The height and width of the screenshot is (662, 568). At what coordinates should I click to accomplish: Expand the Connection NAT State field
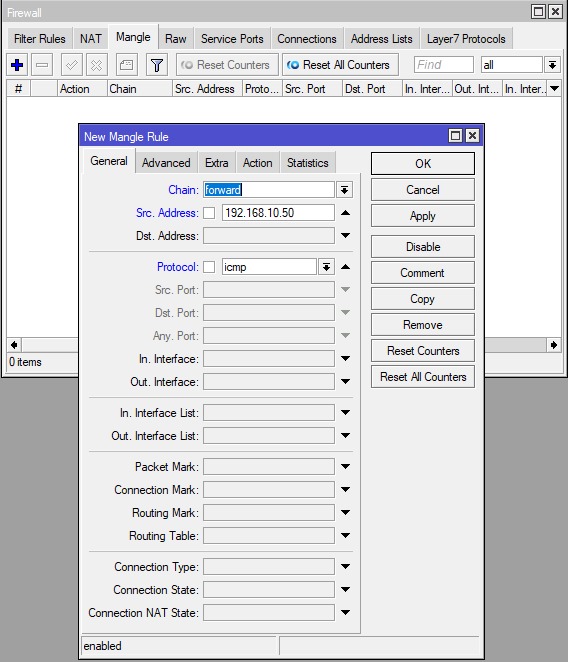[345, 612]
